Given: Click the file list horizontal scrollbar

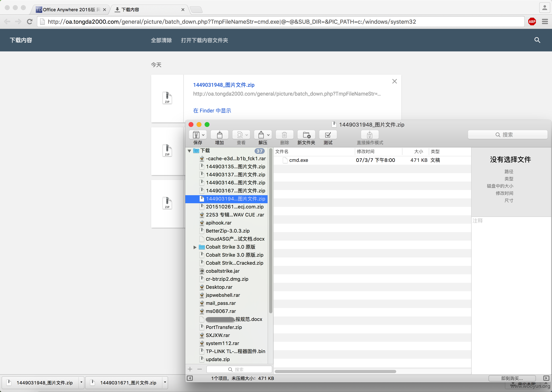Looking at the screenshot, I should pos(335,372).
